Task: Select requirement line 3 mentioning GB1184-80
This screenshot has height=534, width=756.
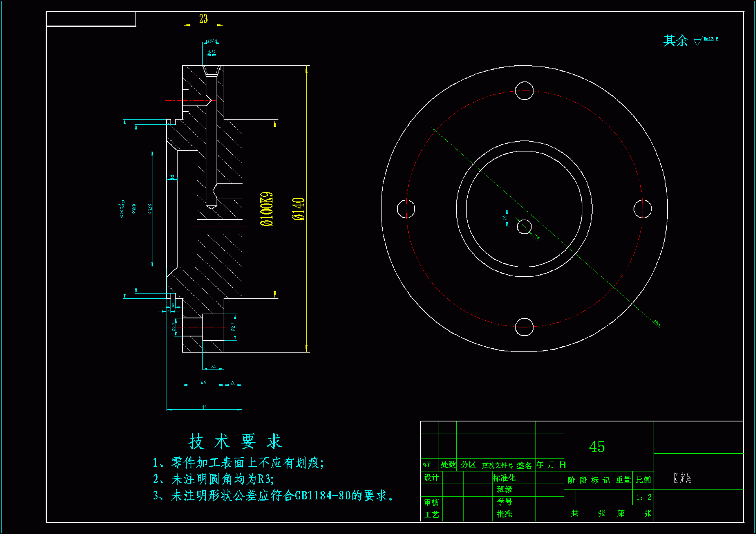Action: 273,496
